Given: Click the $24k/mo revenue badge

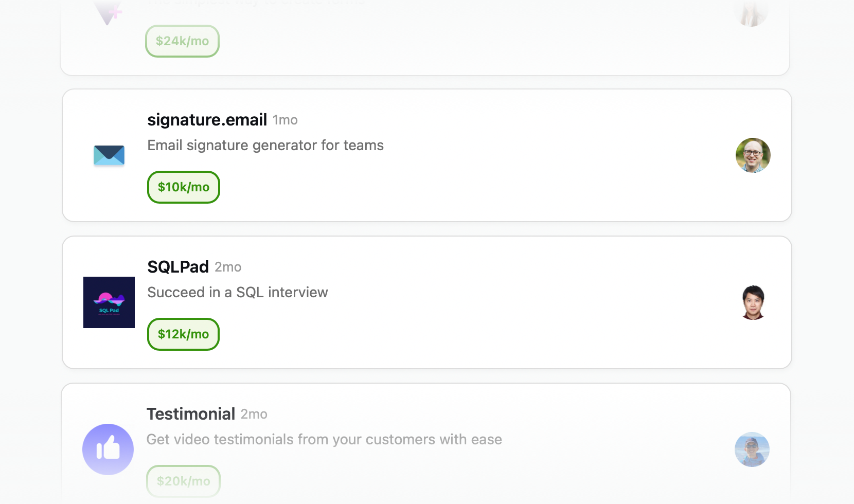Looking at the screenshot, I should pos(182,41).
